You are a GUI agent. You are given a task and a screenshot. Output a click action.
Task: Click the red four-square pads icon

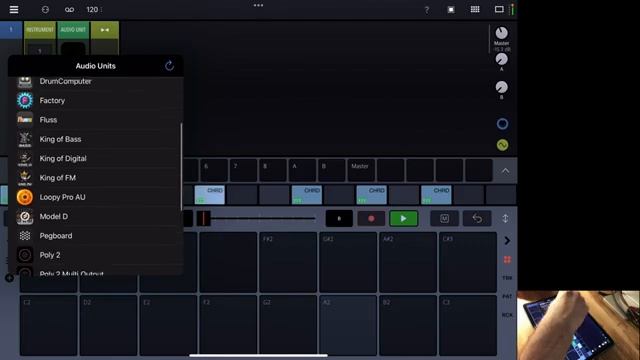(x=507, y=260)
